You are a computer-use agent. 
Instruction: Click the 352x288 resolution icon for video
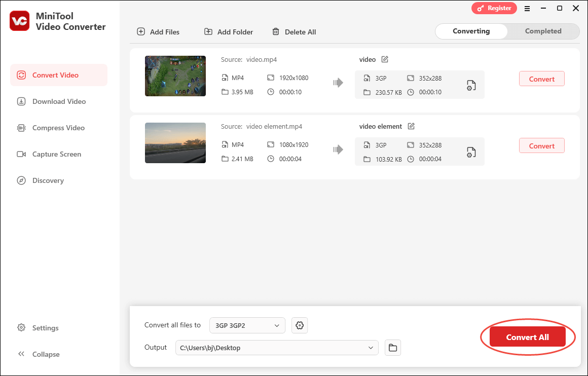click(x=411, y=78)
